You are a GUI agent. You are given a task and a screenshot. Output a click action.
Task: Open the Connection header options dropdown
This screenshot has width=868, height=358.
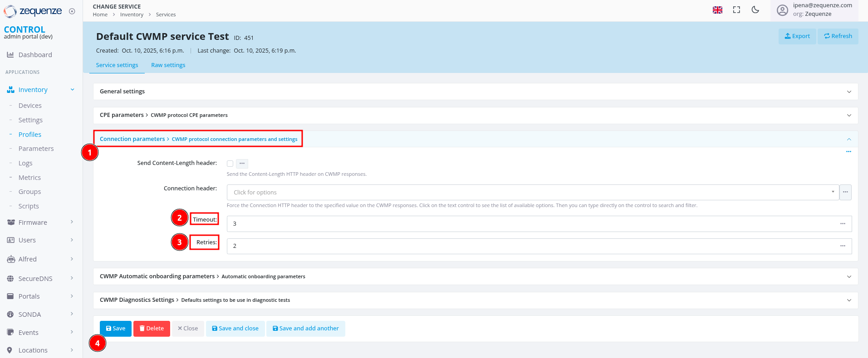(x=532, y=192)
